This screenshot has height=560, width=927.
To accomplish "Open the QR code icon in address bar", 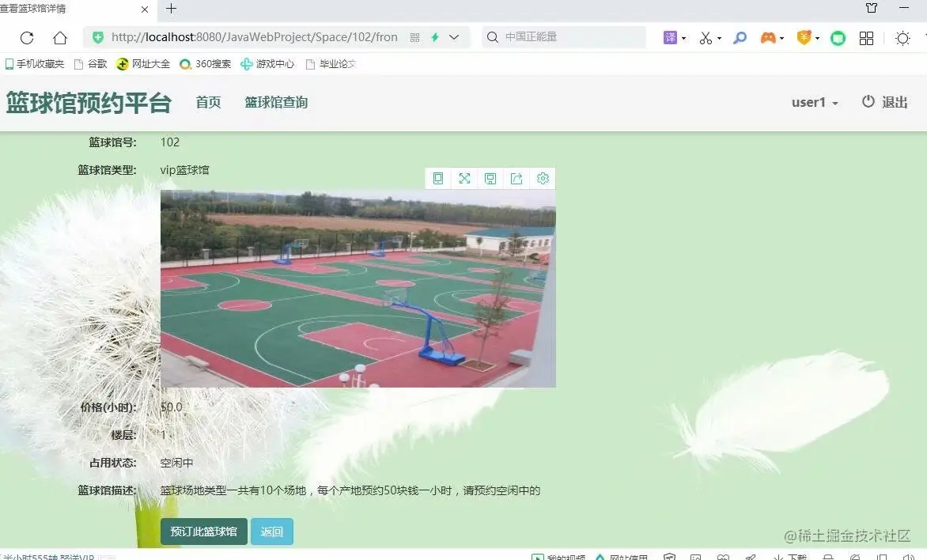I will [414, 37].
